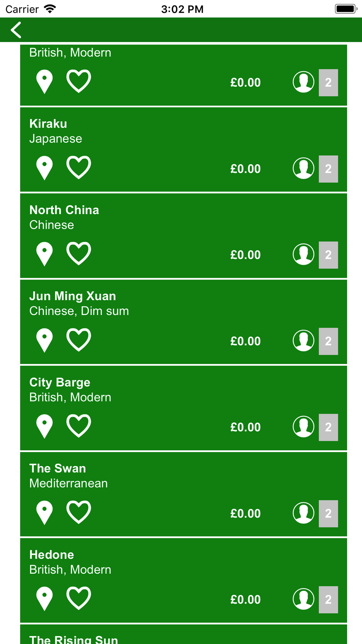Open The Swan restaurant title

58,468
